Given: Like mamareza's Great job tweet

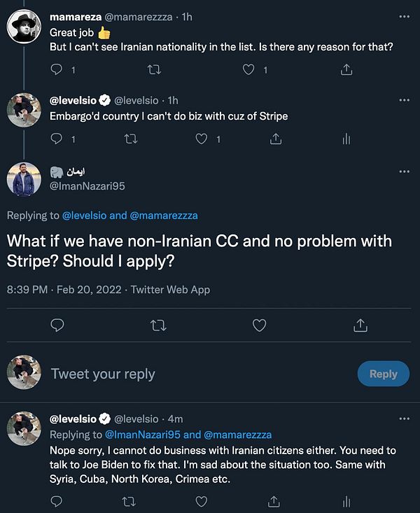Looking at the screenshot, I should (x=247, y=69).
